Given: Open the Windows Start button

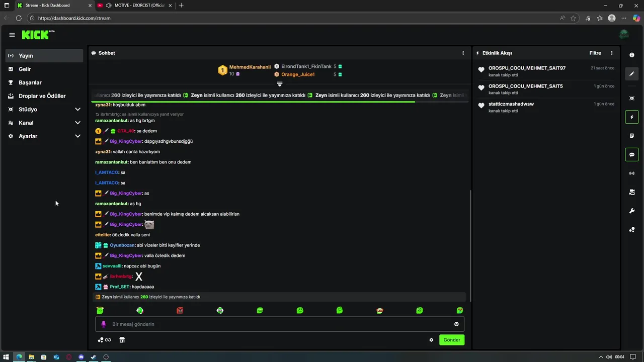Looking at the screenshot, I should pyautogui.click(x=6, y=357).
